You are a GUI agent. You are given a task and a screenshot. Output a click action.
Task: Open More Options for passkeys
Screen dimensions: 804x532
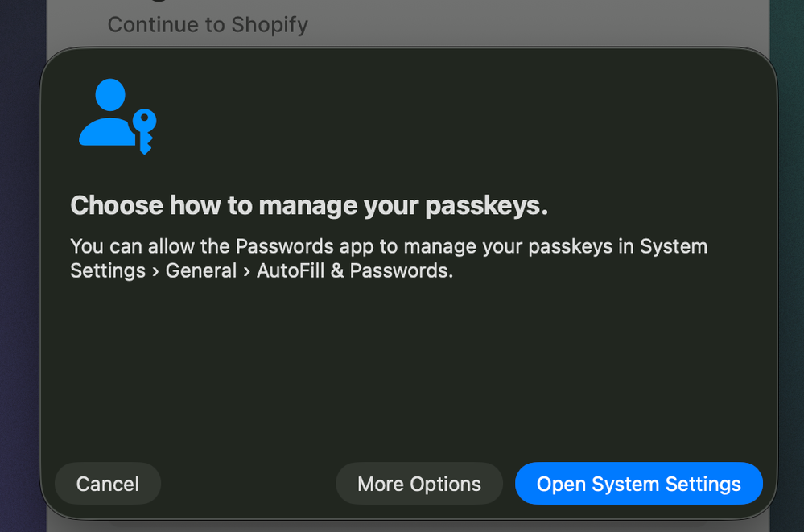419,484
